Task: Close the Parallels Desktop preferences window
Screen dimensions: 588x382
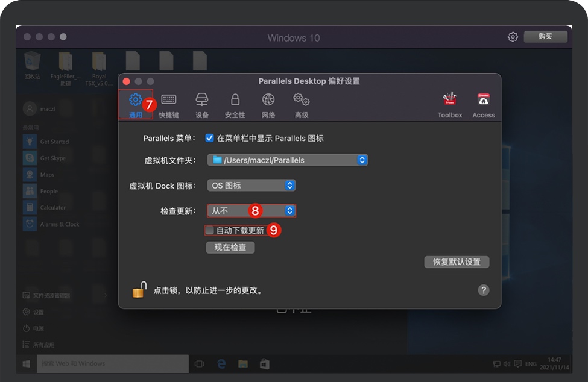Action: [x=127, y=81]
